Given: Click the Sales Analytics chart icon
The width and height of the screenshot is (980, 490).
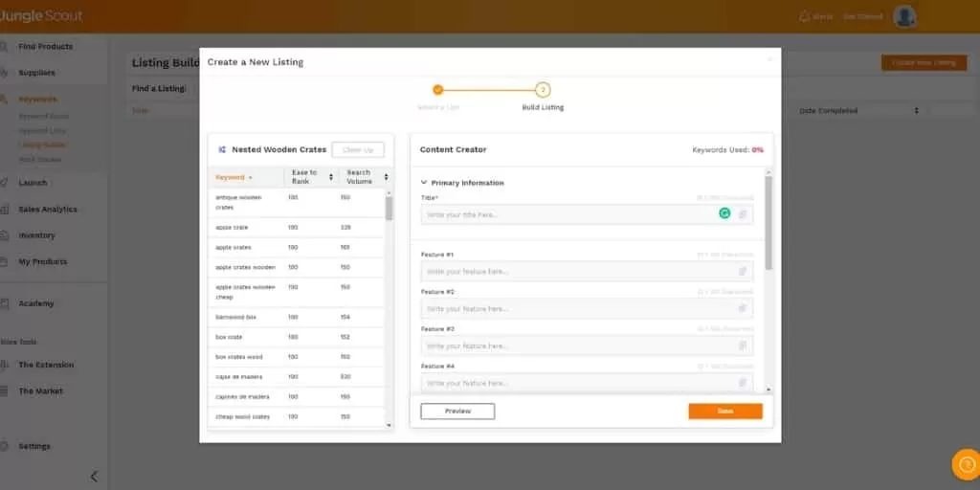Looking at the screenshot, I should pos(4,210).
